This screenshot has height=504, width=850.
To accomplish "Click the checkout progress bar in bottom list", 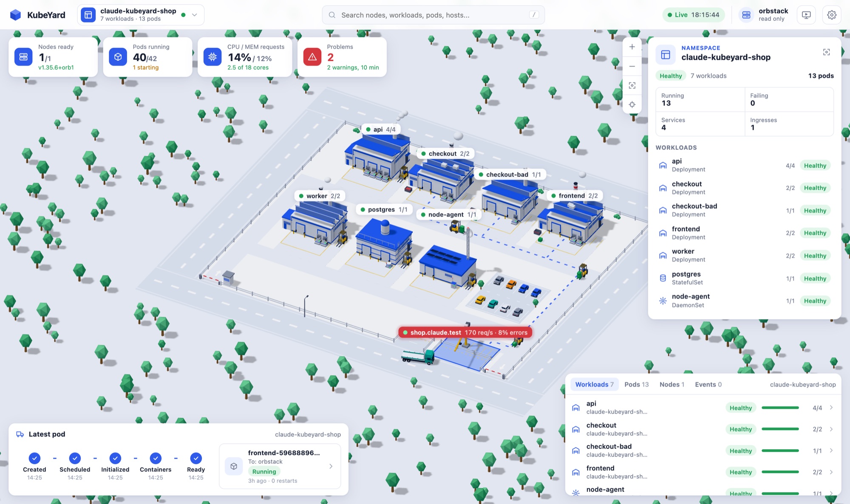I will coord(780,429).
